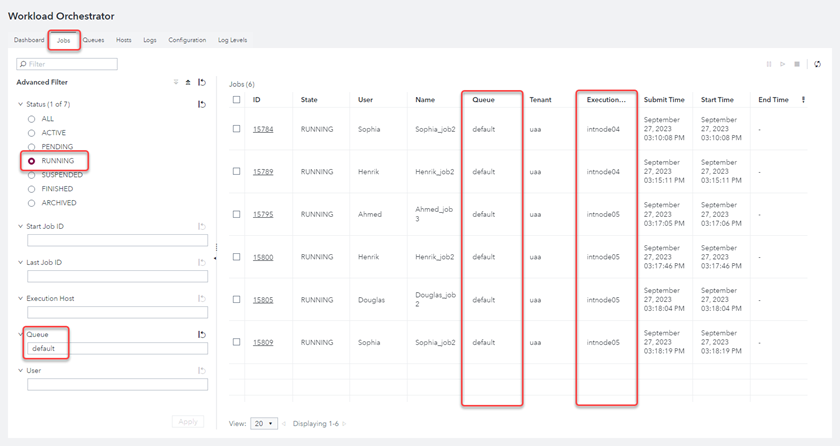Click the stop jobs icon
This screenshot has height=446, width=840.
[x=797, y=64]
